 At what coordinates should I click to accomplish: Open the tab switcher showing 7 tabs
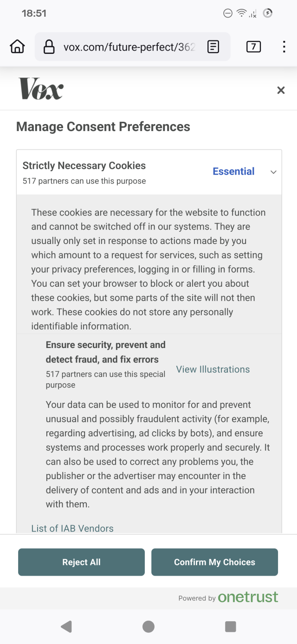(253, 46)
